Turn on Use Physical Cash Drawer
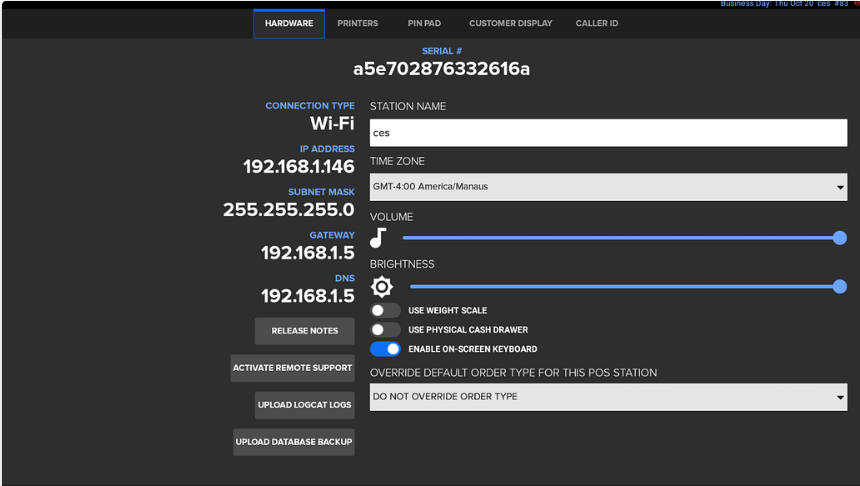This screenshot has height=486, width=860. (x=385, y=330)
